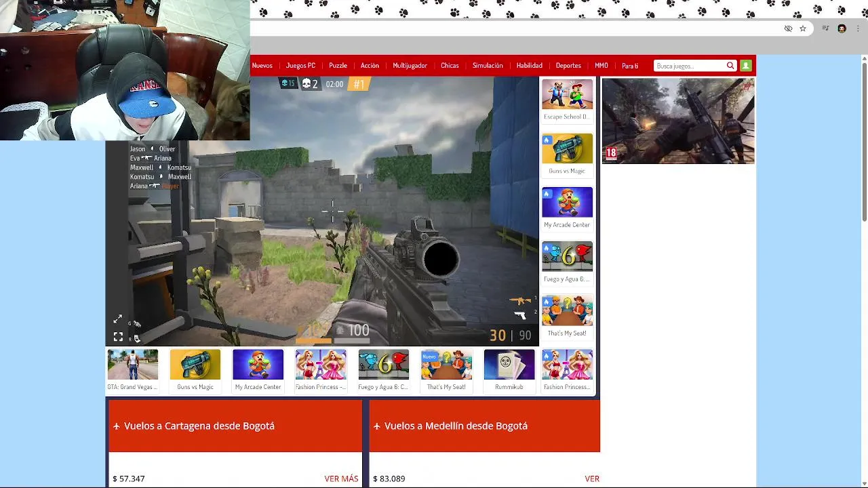
Task: Click the page vertical scrollbar thumb
Action: tap(864, 142)
